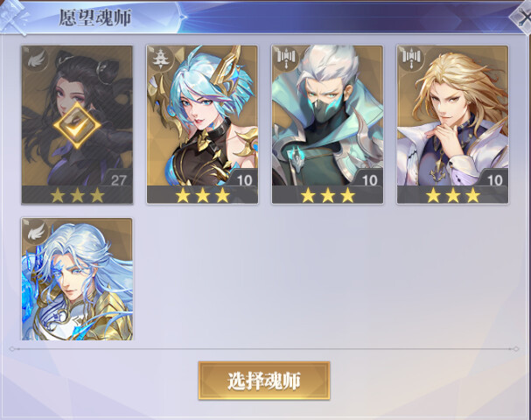Viewport: 531px width, 420px height.
Task: Click the three-star rating under blue-haired woman
Action: (202, 195)
